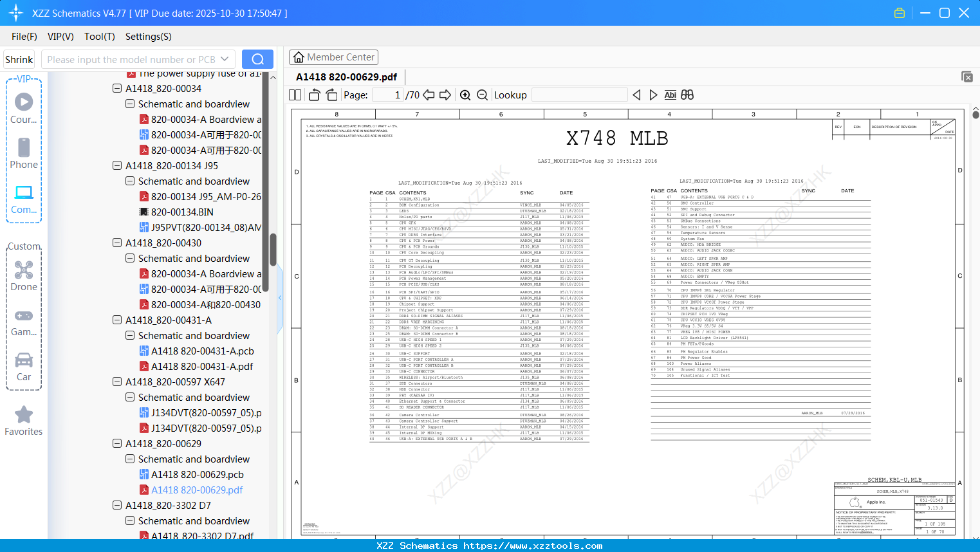Screen dimensions: 980x552
Task: Select the Computer category icon
Action: 24,199
